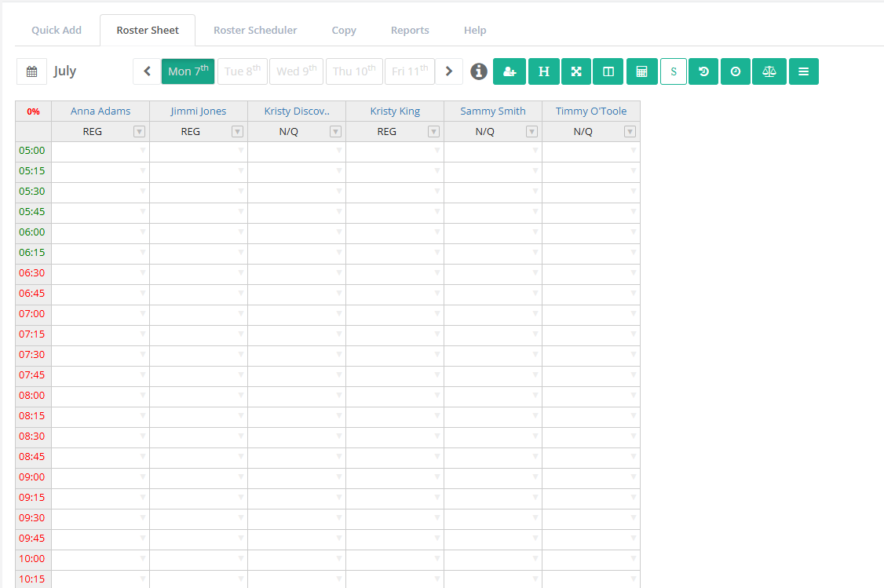This screenshot has height=588, width=884.
Task: Select Fri 11th day button
Action: coord(410,71)
